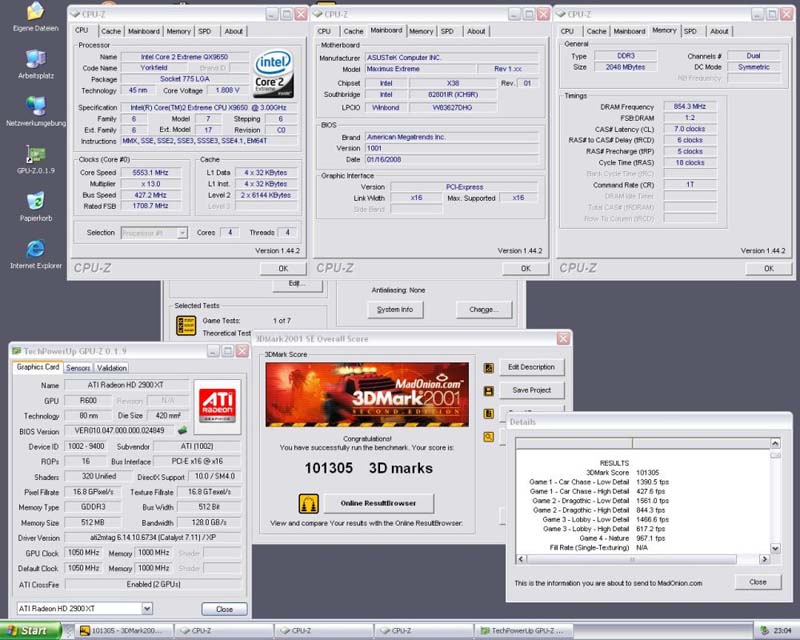Open the About tab in the CPU-Z processor window
Image resolution: width=800 pixels, height=640 pixels.
click(234, 31)
